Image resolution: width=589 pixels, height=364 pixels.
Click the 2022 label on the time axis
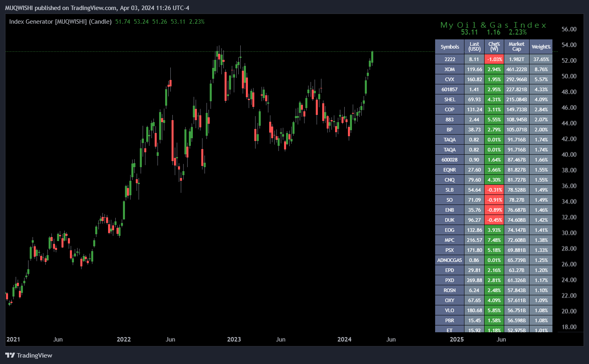coord(124,339)
